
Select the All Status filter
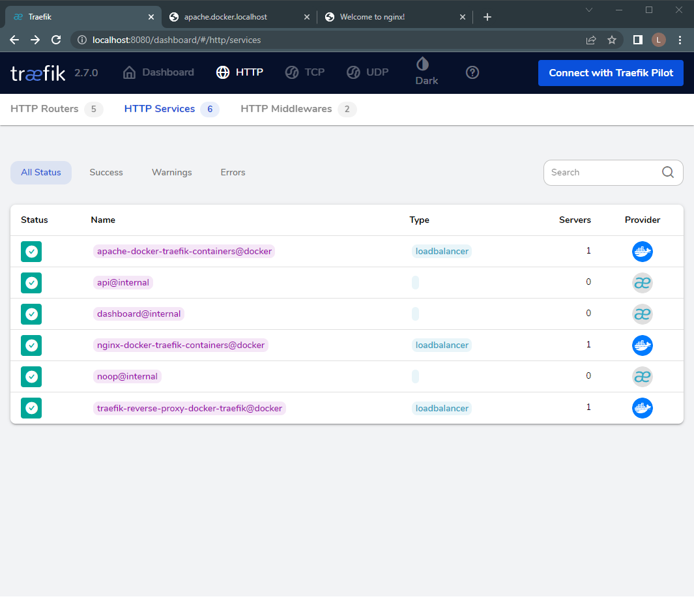(x=41, y=173)
